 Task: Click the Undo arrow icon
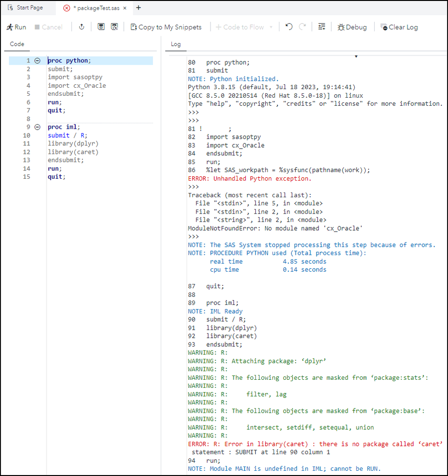pos(289,27)
